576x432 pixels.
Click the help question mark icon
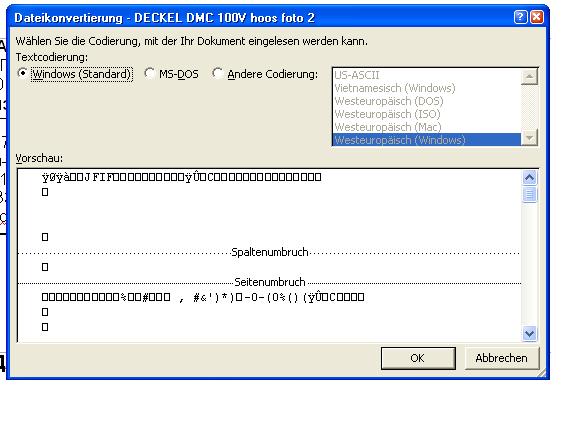click(520, 17)
